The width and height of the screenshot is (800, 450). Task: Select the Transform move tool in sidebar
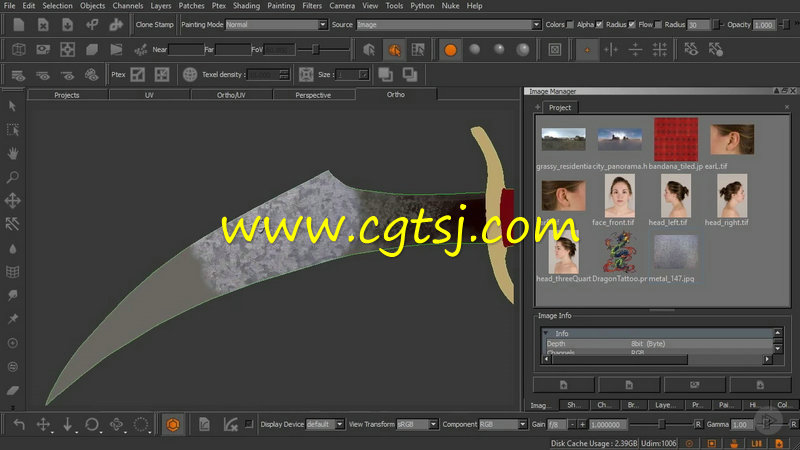[x=13, y=201]
